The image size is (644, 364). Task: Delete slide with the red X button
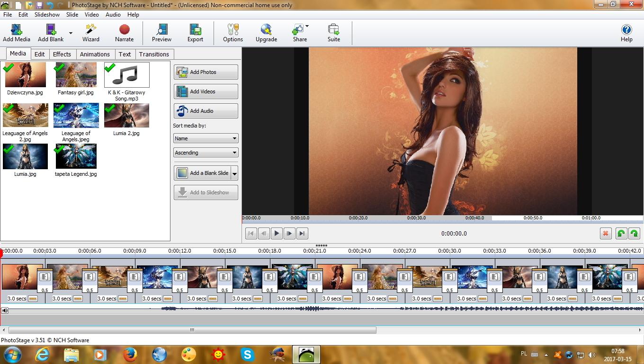point(605,233)
